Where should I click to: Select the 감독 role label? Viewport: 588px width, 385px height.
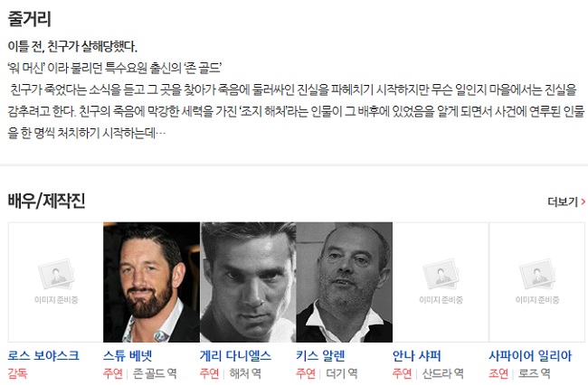coord(17,373)
